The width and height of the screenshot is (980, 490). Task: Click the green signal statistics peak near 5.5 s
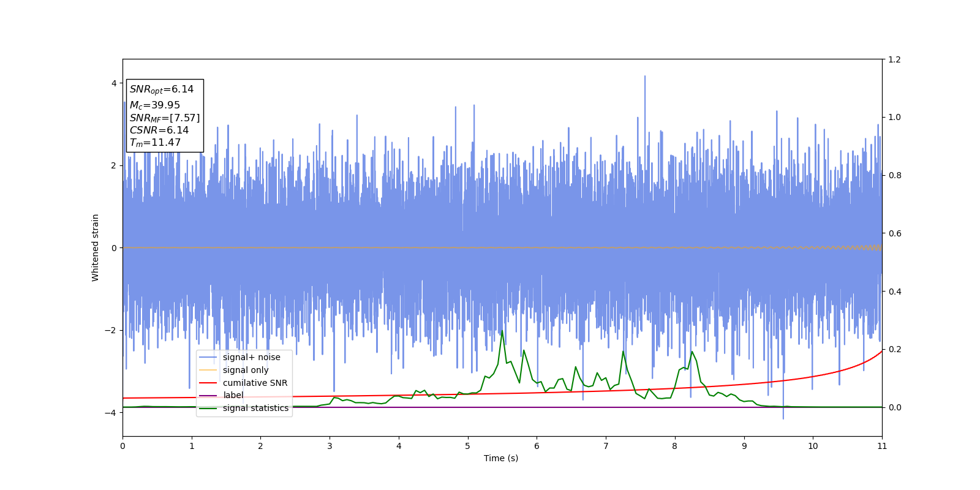point(502,332)
